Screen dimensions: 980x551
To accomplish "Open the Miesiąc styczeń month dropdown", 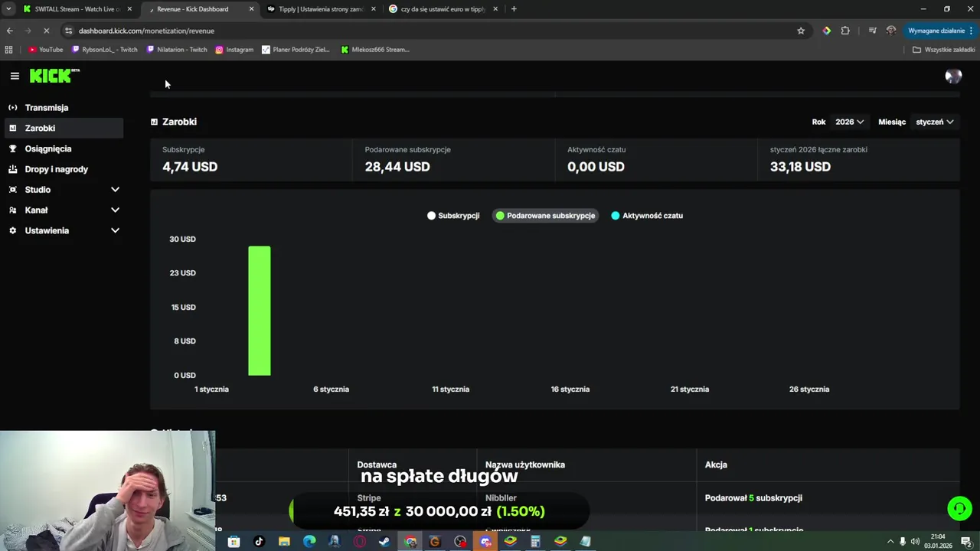I will point(934,122).
